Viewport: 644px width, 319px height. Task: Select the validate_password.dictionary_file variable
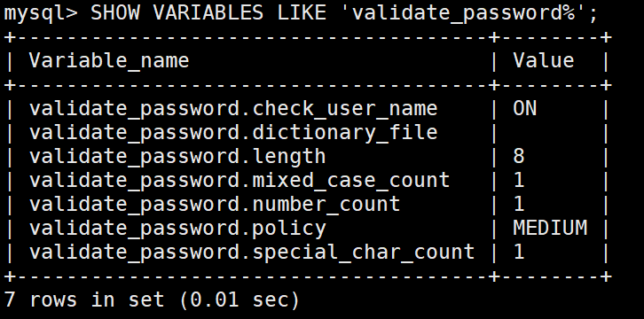click(233, 133)
